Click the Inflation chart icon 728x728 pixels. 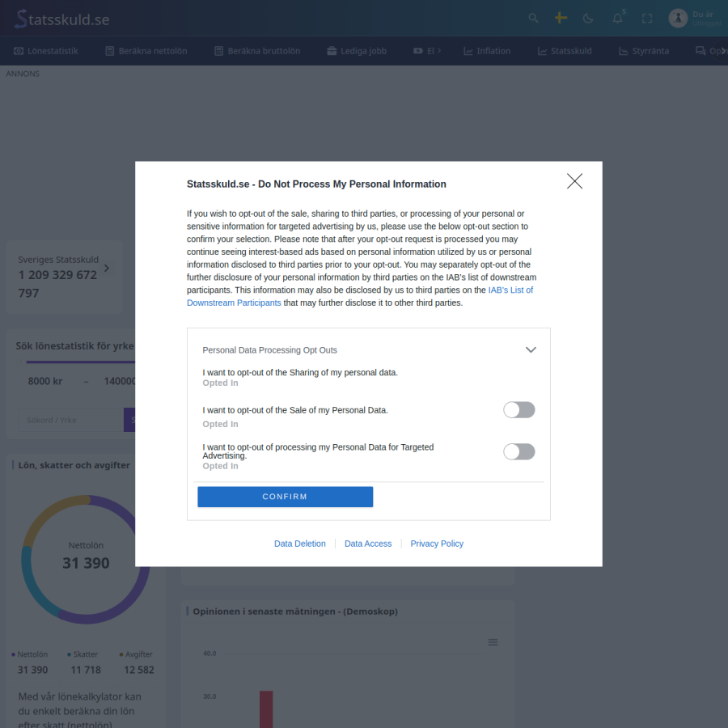click(468, 51)
